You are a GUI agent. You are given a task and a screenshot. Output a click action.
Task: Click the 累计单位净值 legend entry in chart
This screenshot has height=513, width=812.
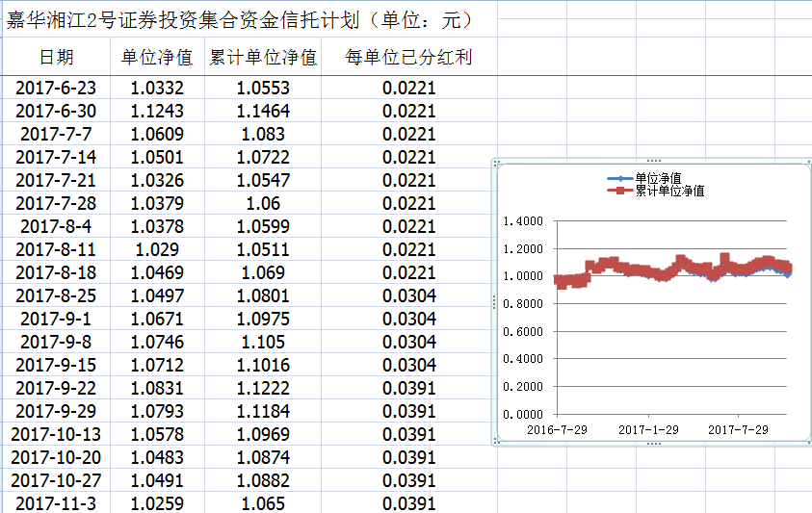[x=668, y=191]
